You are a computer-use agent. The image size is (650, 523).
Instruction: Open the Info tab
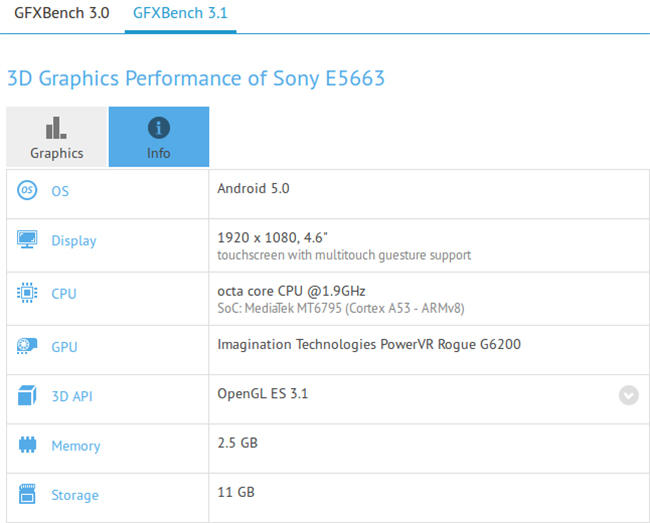(159, 137)
